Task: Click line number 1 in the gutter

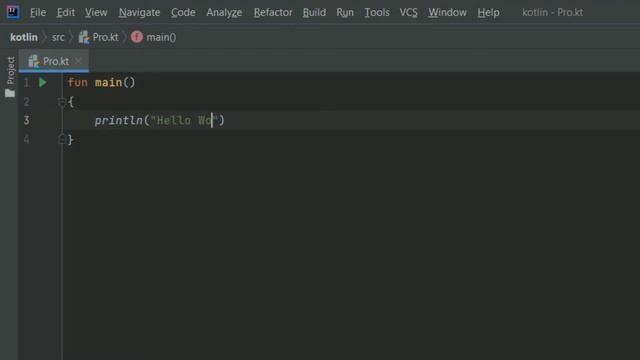Action: (x=27, y=83)
